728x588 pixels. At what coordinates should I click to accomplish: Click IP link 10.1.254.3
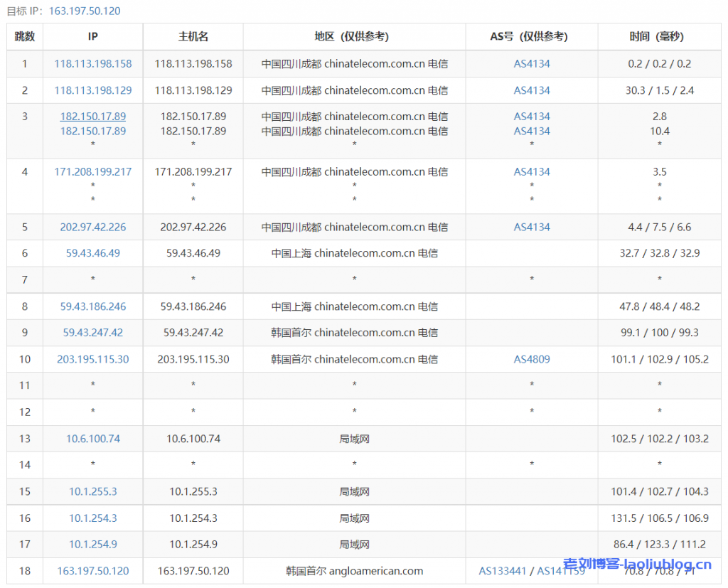point(93,518)
